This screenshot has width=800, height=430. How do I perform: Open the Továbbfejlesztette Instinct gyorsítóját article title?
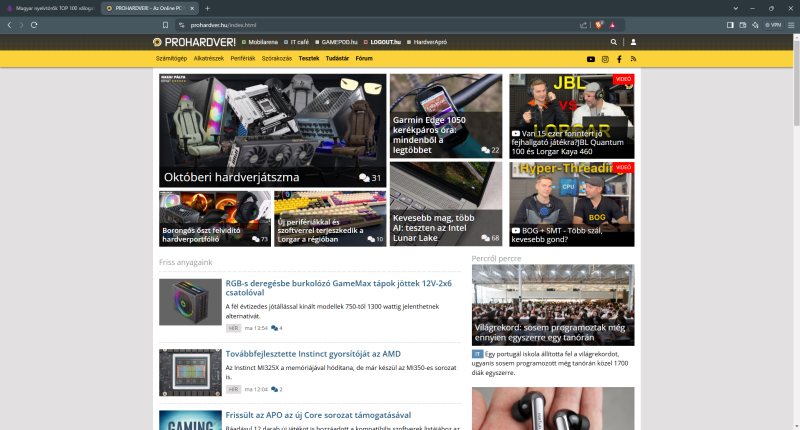tap(313, 354)
